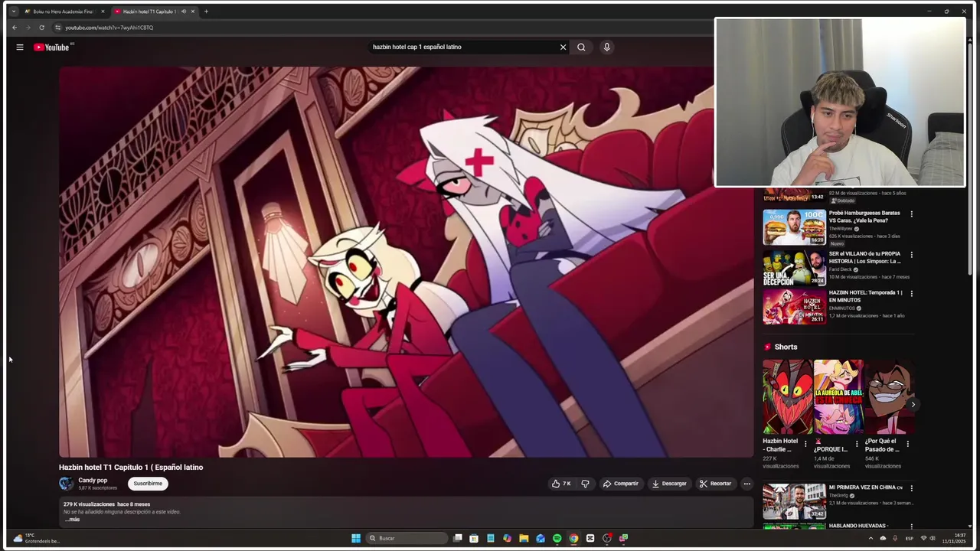
Task: Click the Descargar download button
Action: [x=669, y=484]
